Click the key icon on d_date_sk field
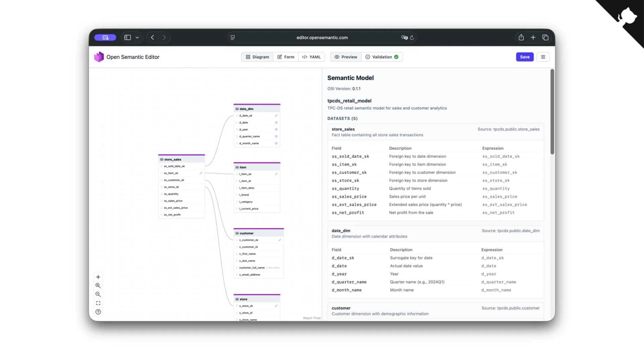This screenshot has width=644, height=362. pos(276,116)
